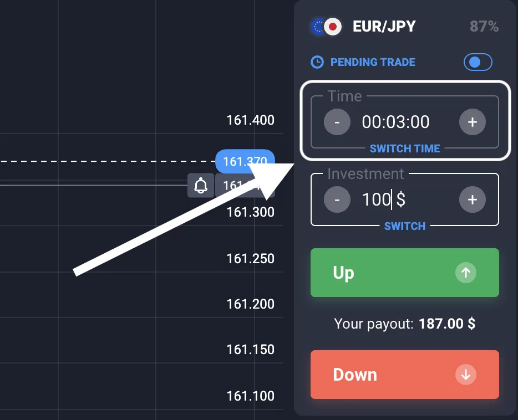Click the Switch Time link
The width and height of the screenshot is (518, 420).
(405, 148)
